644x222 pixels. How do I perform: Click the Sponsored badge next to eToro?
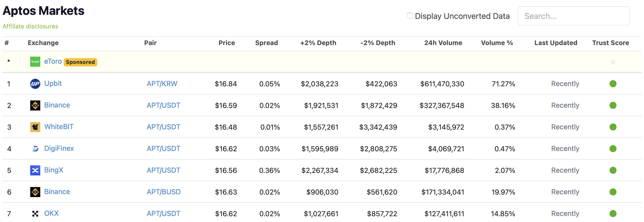pos(80,62)
